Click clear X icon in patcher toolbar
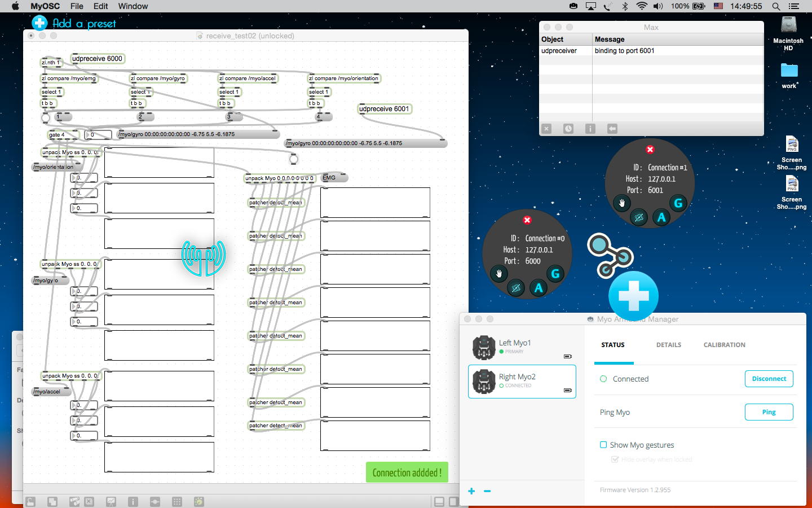Image resolution: width=812 pixels, height=508 pixels. (89, 501)
